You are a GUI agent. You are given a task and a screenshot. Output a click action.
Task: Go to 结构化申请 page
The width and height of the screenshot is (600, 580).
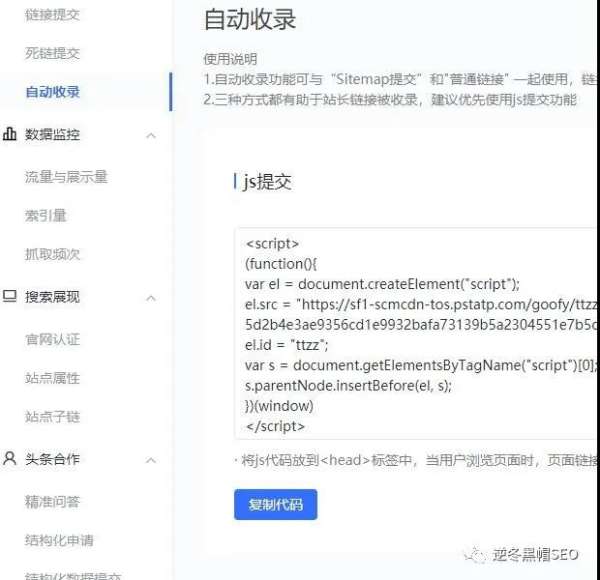59,540
